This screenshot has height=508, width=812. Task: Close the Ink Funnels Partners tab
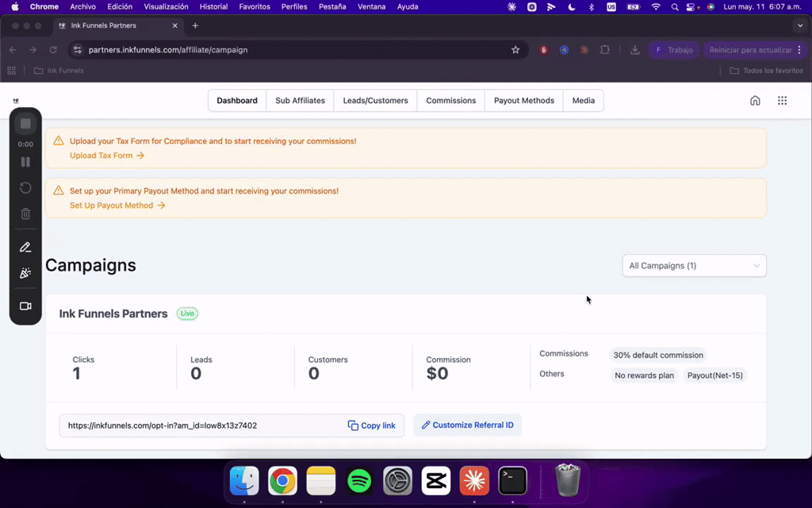pos(174,25)
